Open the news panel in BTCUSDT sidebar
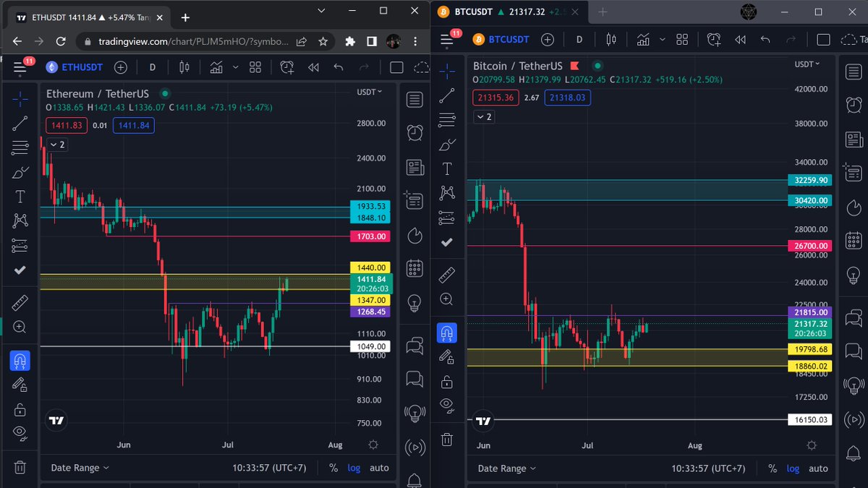 854,139
